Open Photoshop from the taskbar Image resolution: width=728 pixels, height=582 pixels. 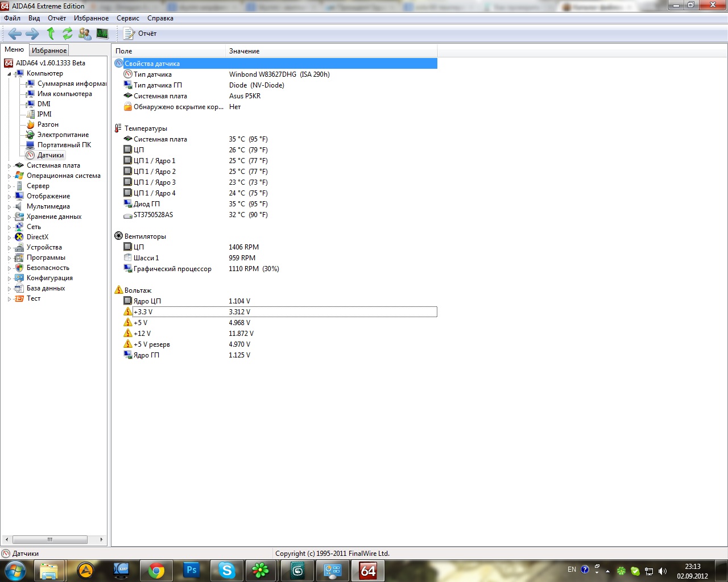click(192, 571)
